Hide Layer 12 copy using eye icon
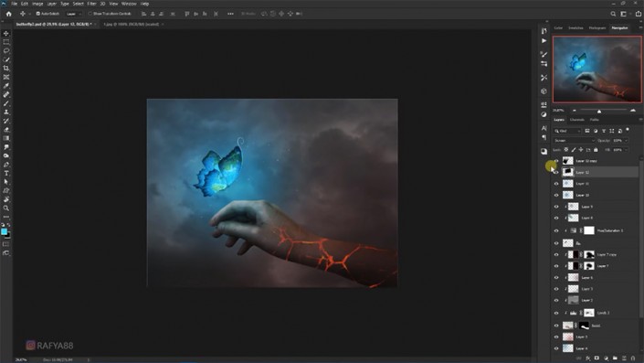The height and width of the screenshot is (363, 644). 556,161
